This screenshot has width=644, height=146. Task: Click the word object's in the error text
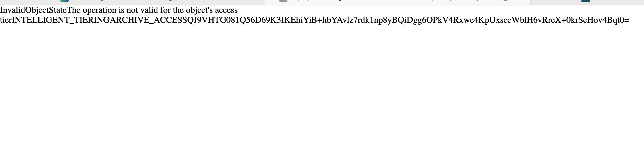coord(199,10)
